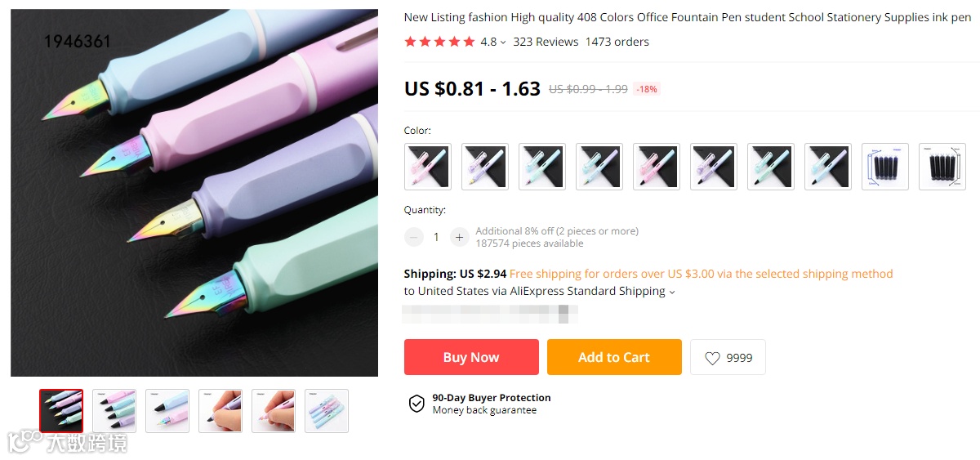View the last thumbnail of packaged pens
Screen dimensions: 980x460
click(327, 410)
